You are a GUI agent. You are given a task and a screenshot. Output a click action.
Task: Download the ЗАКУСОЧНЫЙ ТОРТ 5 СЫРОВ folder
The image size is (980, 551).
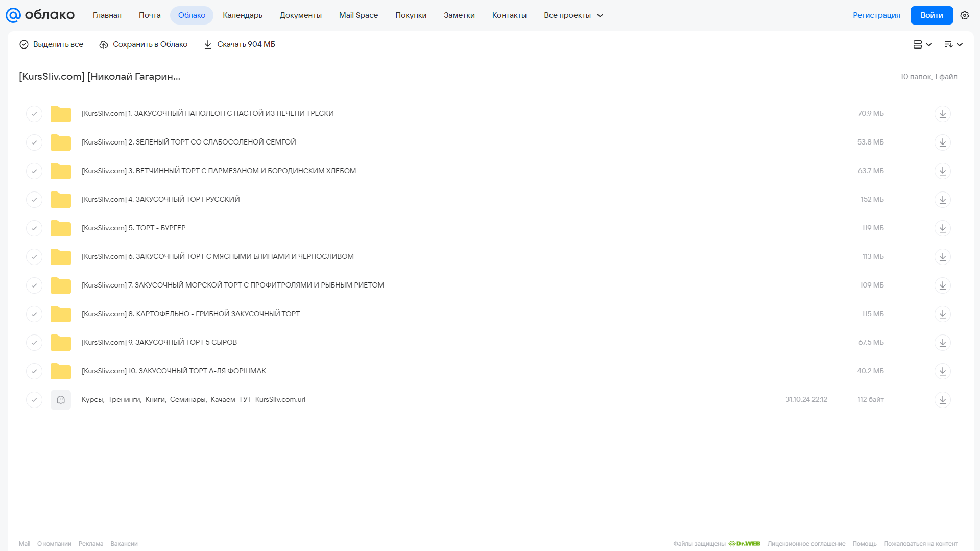click(x=943, y=343)
